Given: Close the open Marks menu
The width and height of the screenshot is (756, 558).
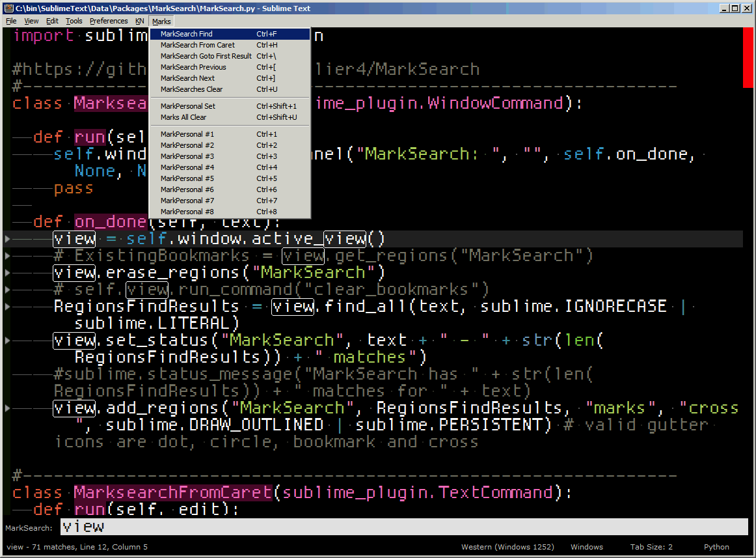Looking at the screenshot, I should tap(161, 21).
